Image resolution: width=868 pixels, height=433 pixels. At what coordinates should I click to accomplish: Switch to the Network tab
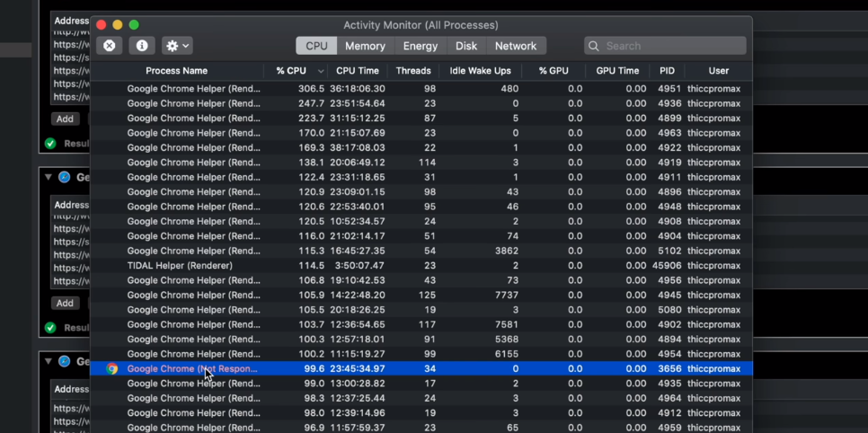coord(516,46)
